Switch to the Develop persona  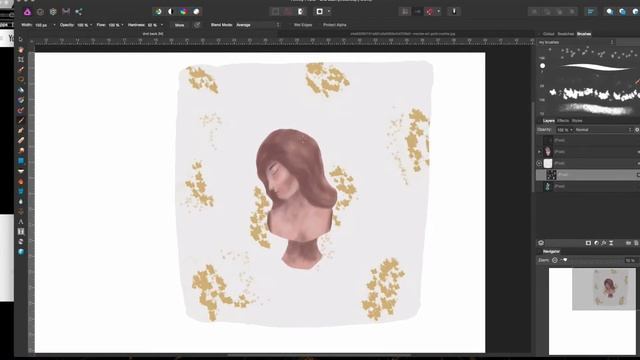[x=53, y=12]
